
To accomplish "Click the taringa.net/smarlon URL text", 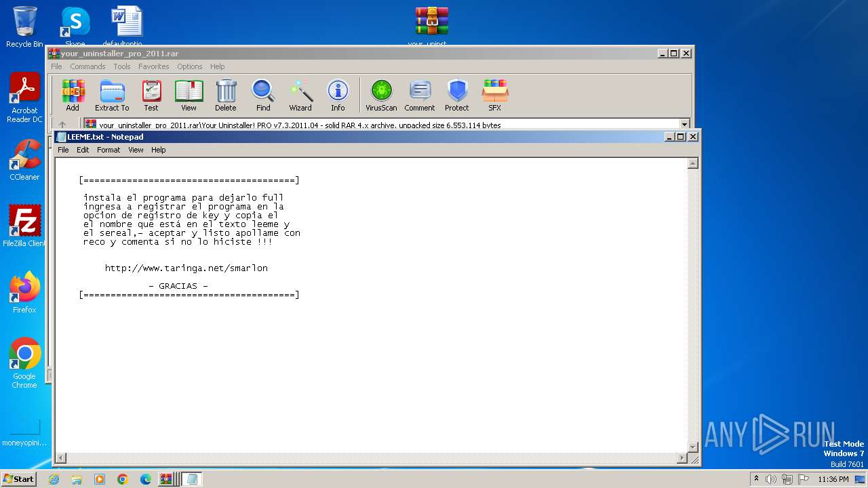I will pyautogui.click(x=186, y=268).
